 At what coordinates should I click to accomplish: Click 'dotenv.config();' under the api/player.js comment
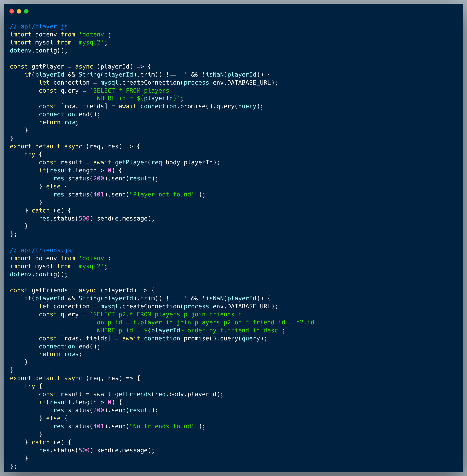tap(39, 50)
